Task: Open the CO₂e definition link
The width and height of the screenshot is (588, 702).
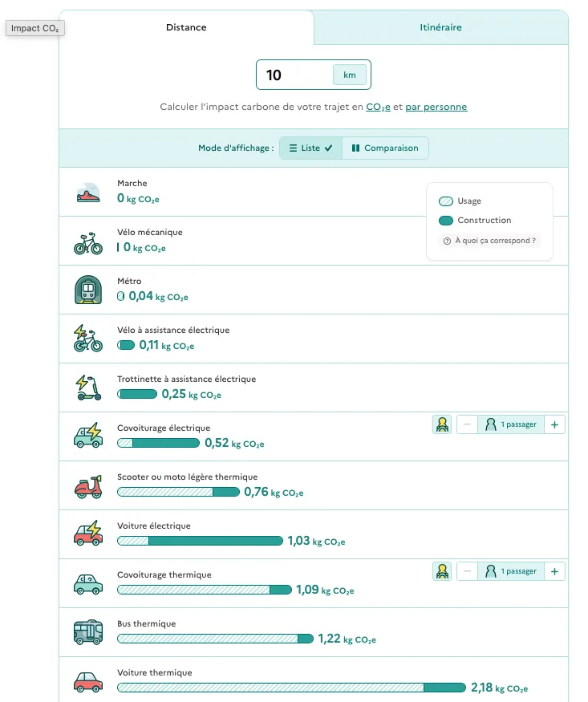Action: (378, 107)
